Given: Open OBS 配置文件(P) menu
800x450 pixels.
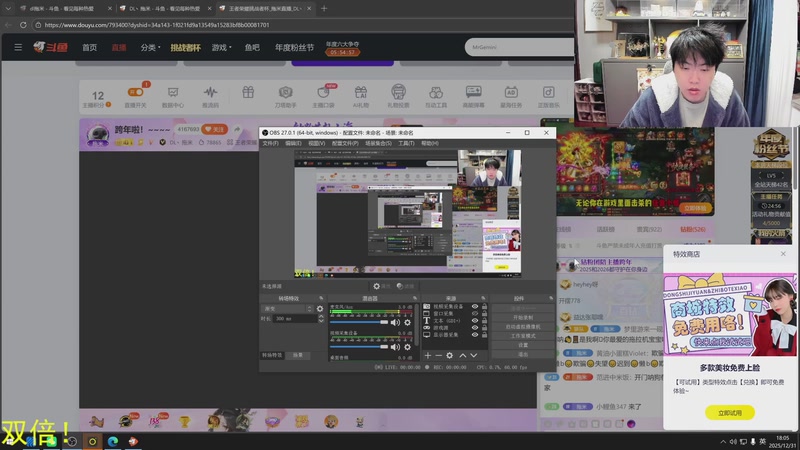Looking at the screenshot, I should point(345,143).
